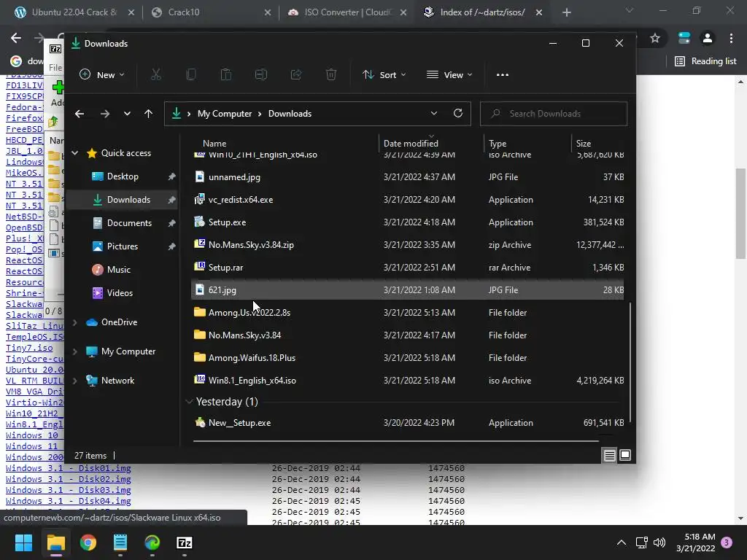The width and height of the screenshot is (747, 560).
Task: Go forward using Explorer forward arrow
Action: (x=105, y=114)
